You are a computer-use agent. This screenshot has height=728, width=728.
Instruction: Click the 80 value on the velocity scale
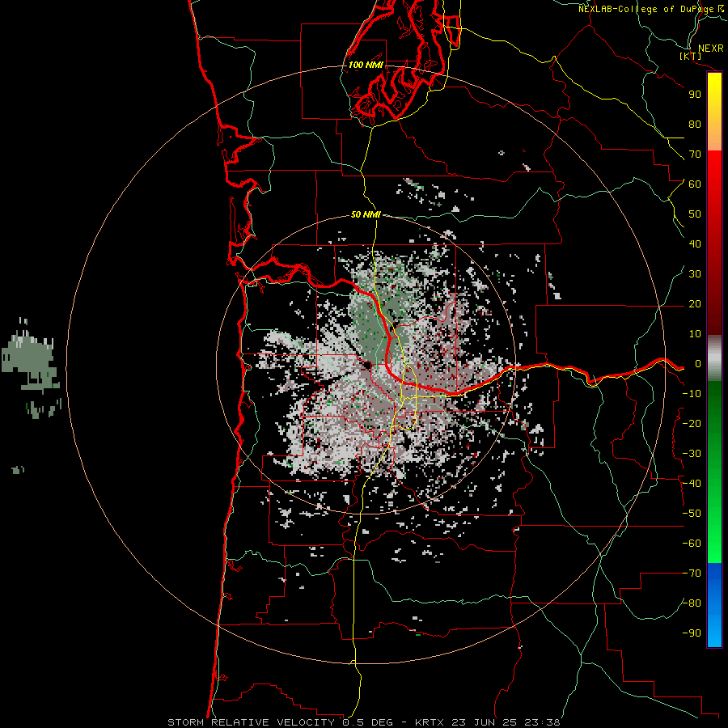click(695, 124)
